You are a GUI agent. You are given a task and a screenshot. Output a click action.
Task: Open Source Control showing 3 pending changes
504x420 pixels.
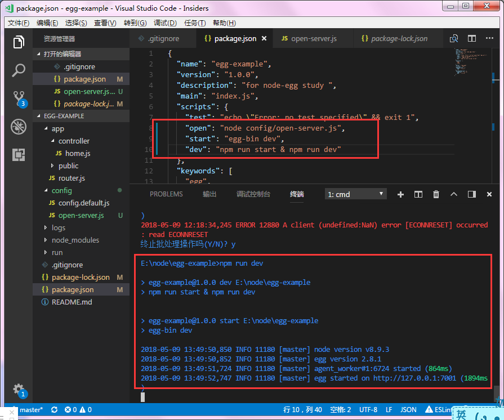[x=19, y=98]
